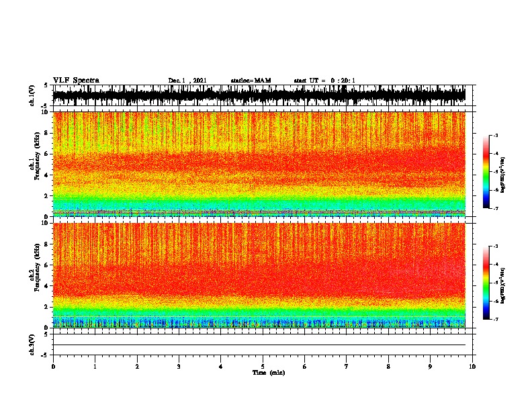Click the 'start UT = 0:20:1' label

click(324, 81)
